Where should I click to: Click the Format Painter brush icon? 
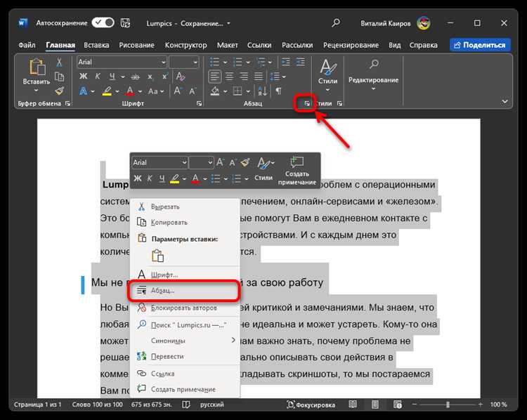point(60,91)
